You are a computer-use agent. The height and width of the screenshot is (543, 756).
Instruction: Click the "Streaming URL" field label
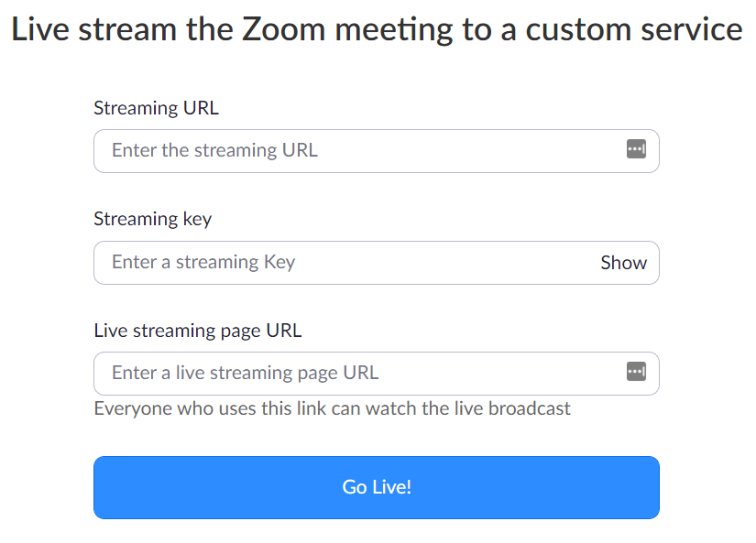[156, 108]
